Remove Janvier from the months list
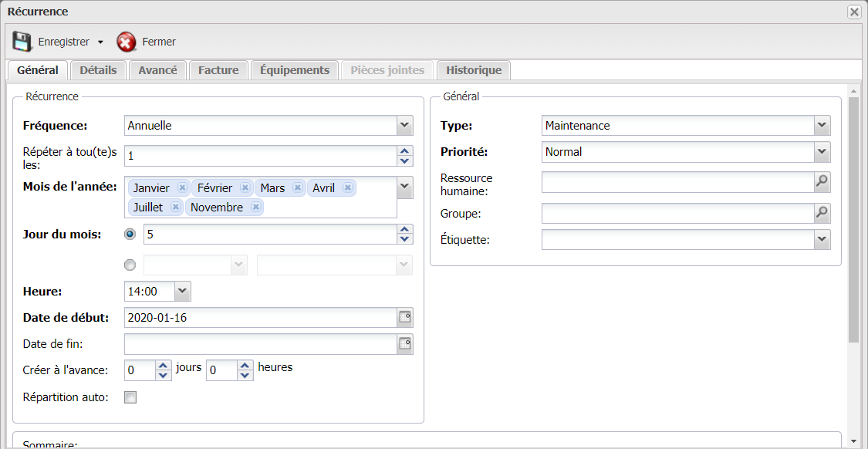Image resolution: width=868 pixels, height=449 pixels. [181, 187]
